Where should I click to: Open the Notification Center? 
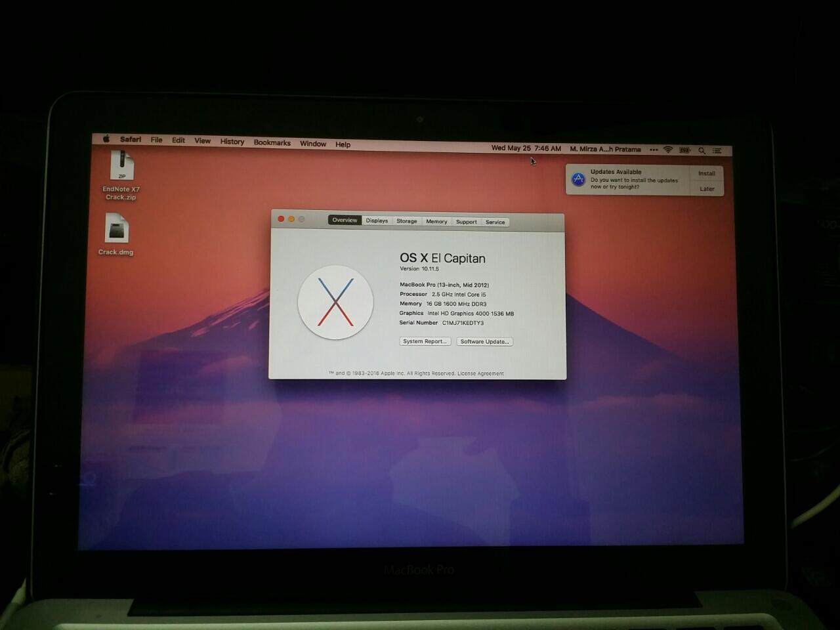point(717,150)
